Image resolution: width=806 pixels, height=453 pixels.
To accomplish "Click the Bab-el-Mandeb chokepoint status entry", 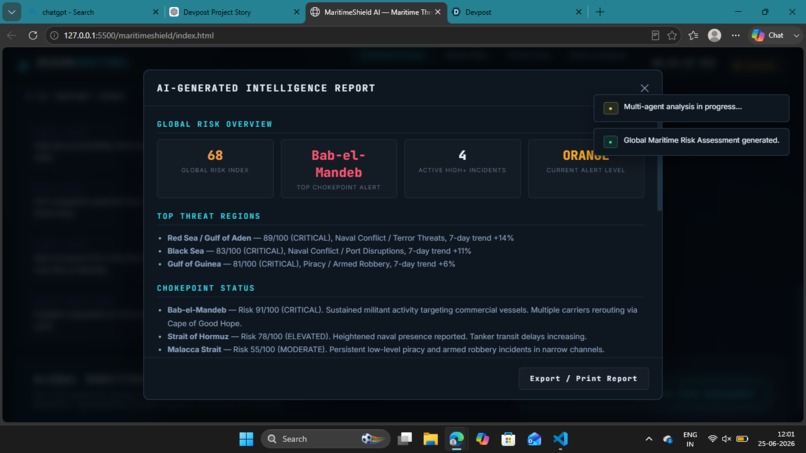I will pyautogui.click(x=402, y=317).
